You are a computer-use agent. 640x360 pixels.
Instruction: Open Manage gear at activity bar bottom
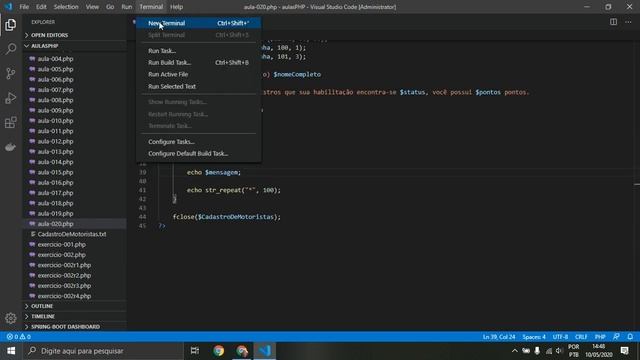pos(11,318)
